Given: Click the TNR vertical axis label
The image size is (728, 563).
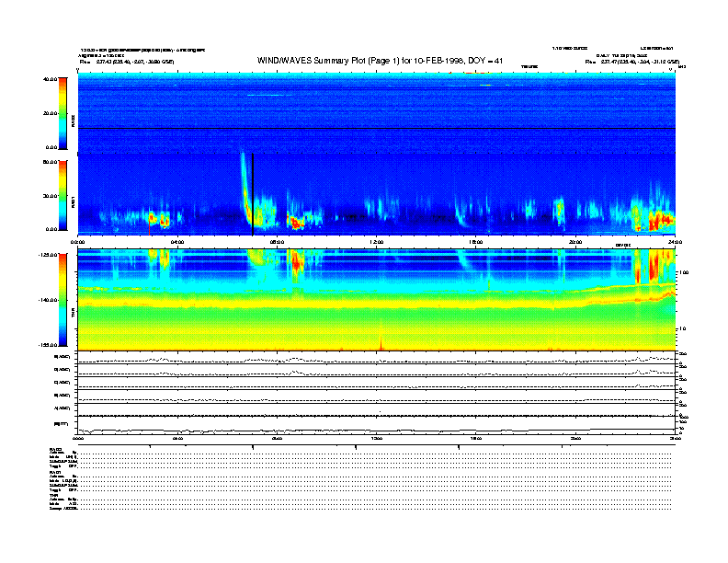Looking at the screenshot, I should [x=73, y=312].
